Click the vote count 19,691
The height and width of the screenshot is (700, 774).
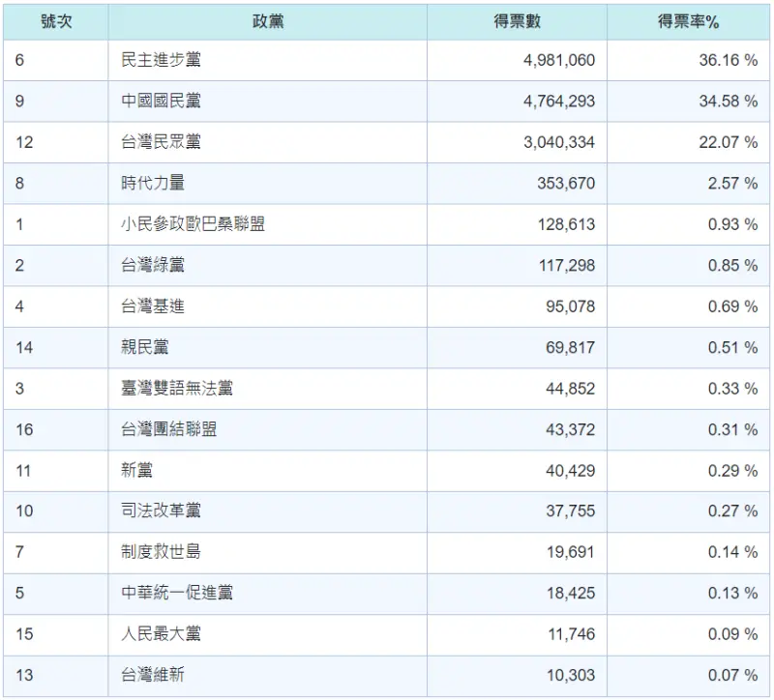pos(571,551)
